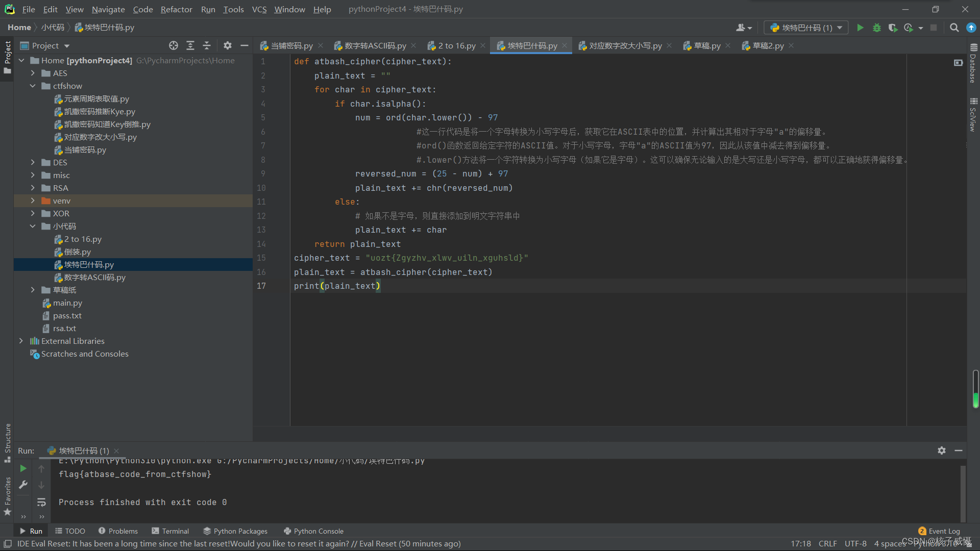Viewport: 980px width, 551px height.
Task: Toggle soft-wrap in the Run output
Action: coord(41,502)
